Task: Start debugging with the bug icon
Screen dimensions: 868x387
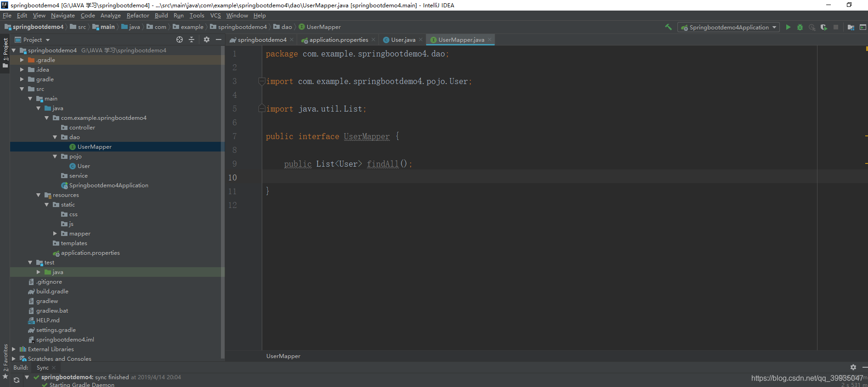Action: pos(800,27)
